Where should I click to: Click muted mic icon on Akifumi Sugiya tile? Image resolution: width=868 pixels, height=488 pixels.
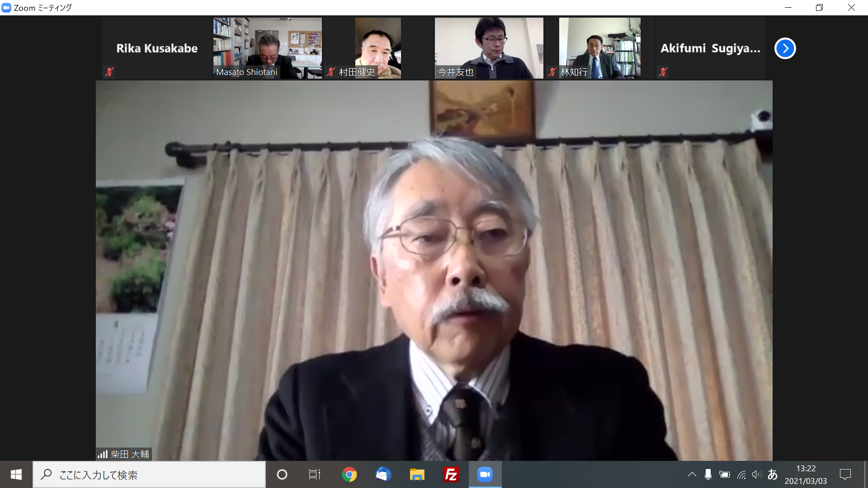pyautogui.click(x=663, y=72)
